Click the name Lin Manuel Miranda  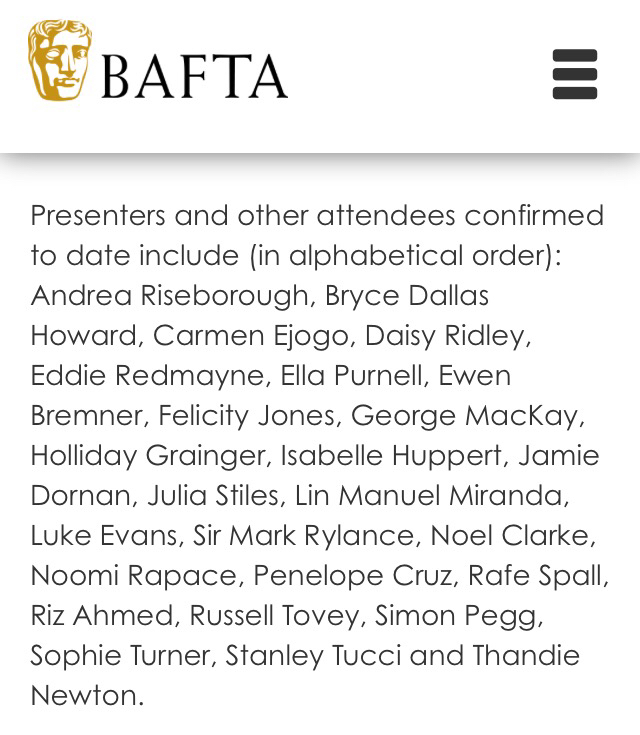click(429, 496)
